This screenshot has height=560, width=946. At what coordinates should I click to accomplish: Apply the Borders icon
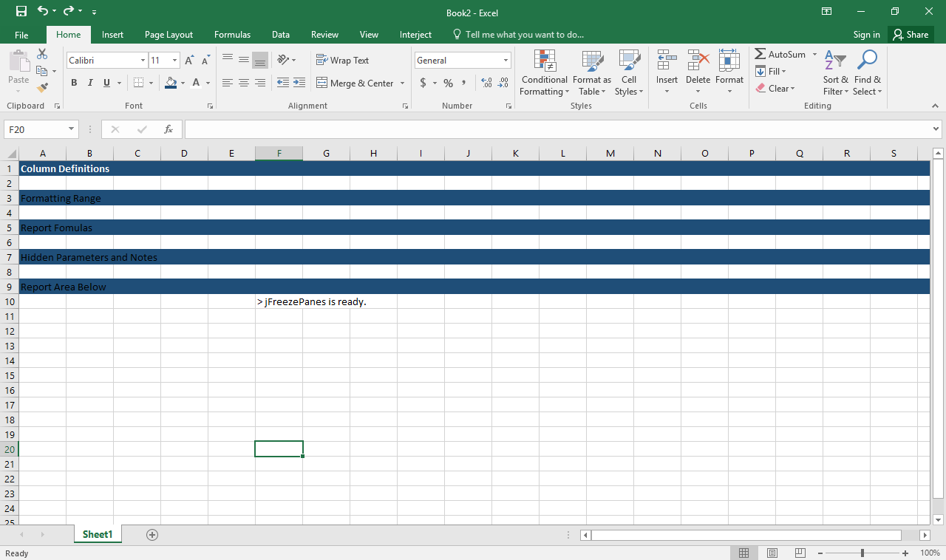pyautogui.click(x=139, y=83)
